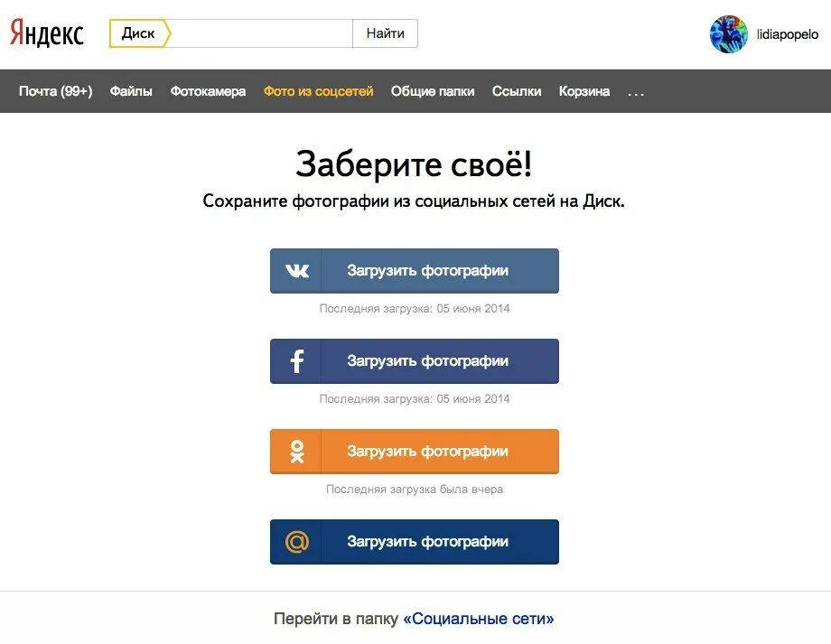
Task: Focus the Disk search input field
Action: 262,33
